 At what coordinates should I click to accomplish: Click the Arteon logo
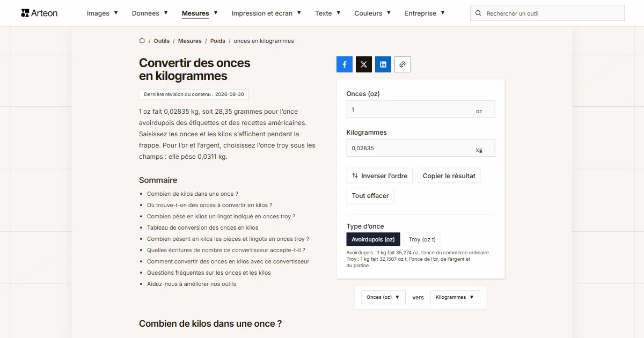pos(39,13)
